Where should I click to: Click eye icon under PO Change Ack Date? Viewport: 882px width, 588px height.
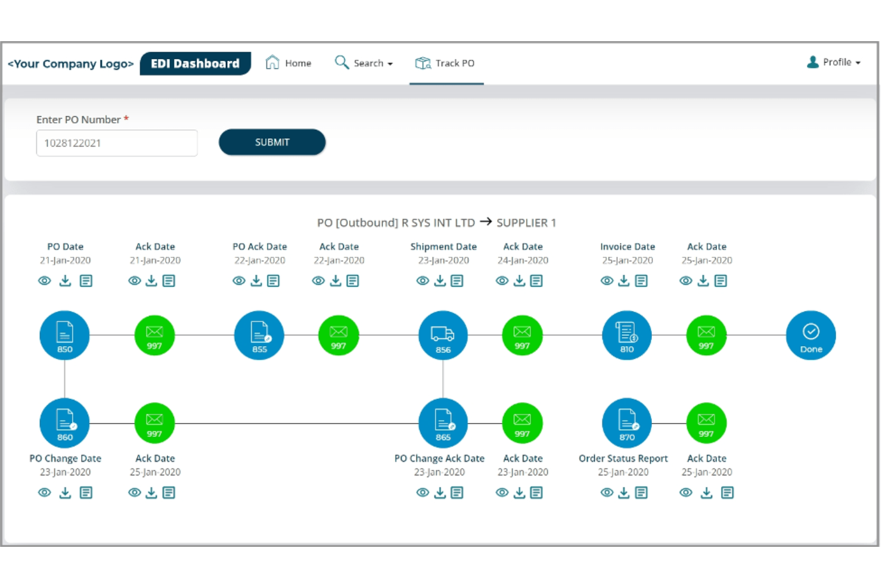[423, 493]
